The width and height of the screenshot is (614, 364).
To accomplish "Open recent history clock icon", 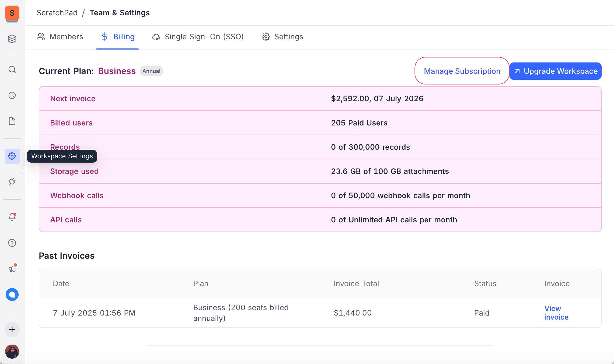I will (x=12, y=95).
